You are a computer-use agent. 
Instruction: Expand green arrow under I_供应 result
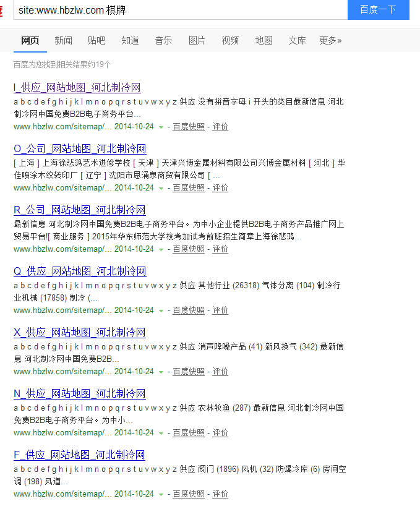(x=161, y=127)
